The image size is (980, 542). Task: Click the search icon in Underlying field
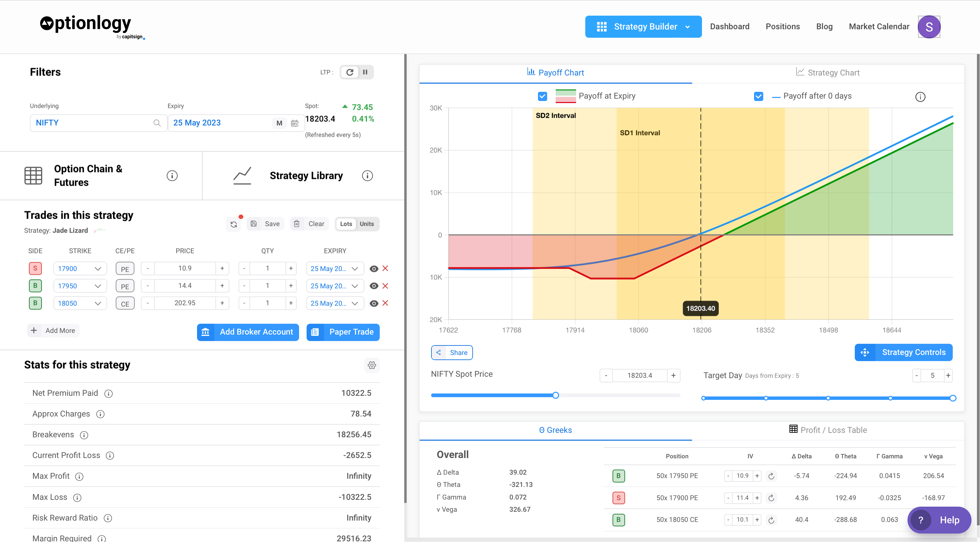(x=157, y=123)
